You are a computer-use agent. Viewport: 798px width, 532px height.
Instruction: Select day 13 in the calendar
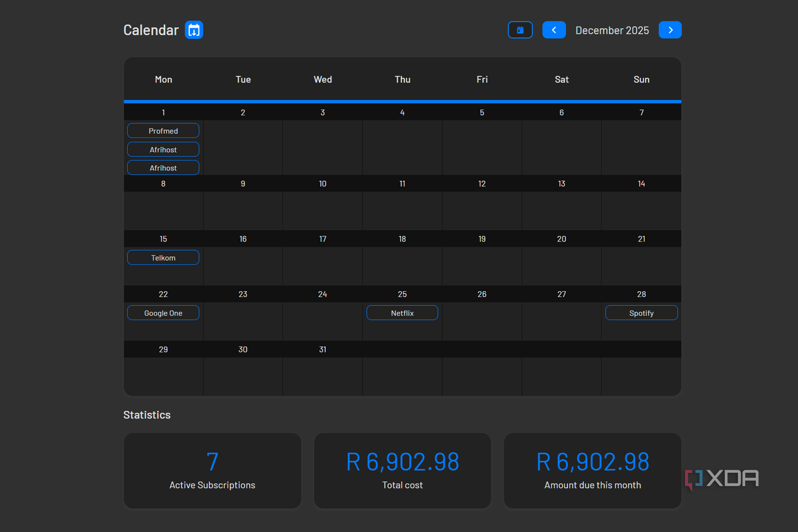tap(562, 184)
